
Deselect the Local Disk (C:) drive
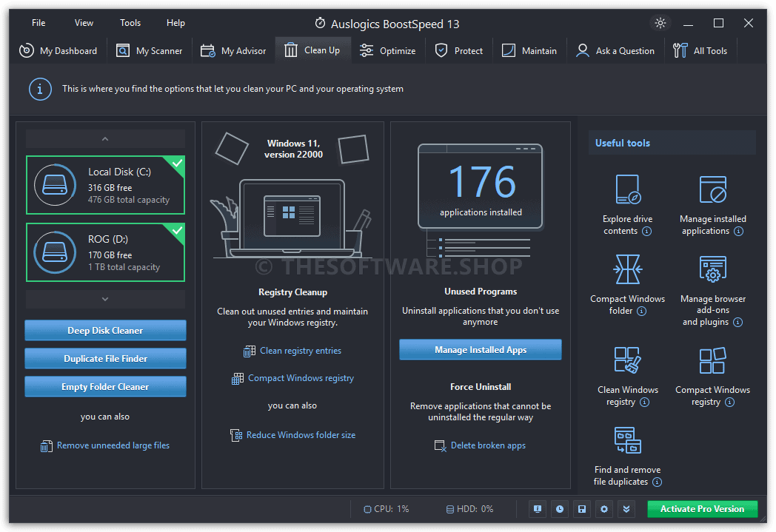tap(105, 185)
